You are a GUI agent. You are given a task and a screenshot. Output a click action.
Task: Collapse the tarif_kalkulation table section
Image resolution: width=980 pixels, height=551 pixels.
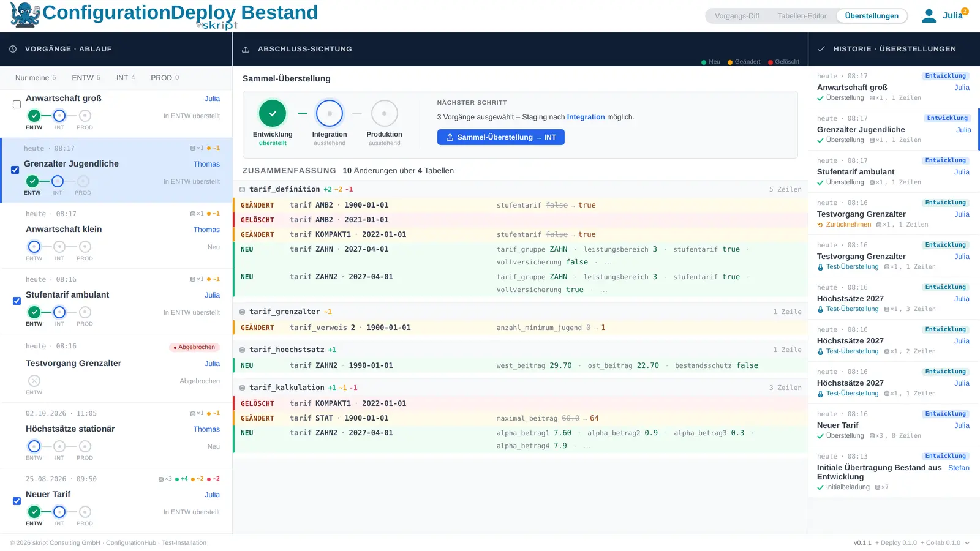pyautogui.click(x=243, y=388)
